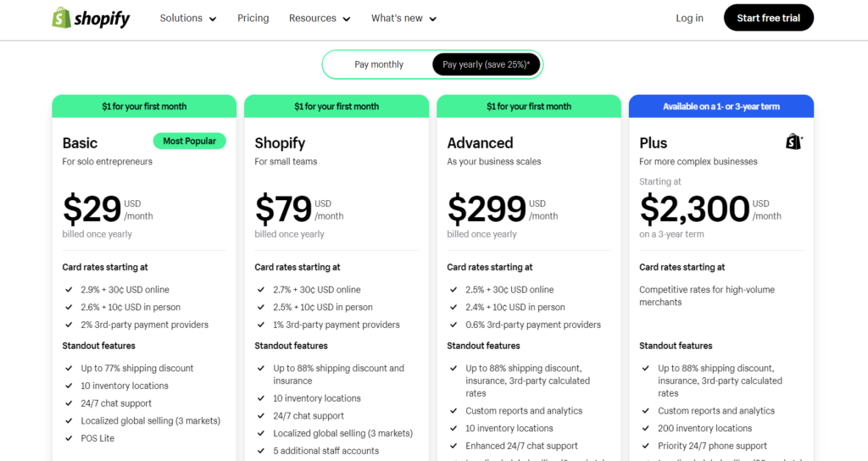
Task: Click checkmark beside Enhanced 24/7 chat support
Action: point(453,446)
